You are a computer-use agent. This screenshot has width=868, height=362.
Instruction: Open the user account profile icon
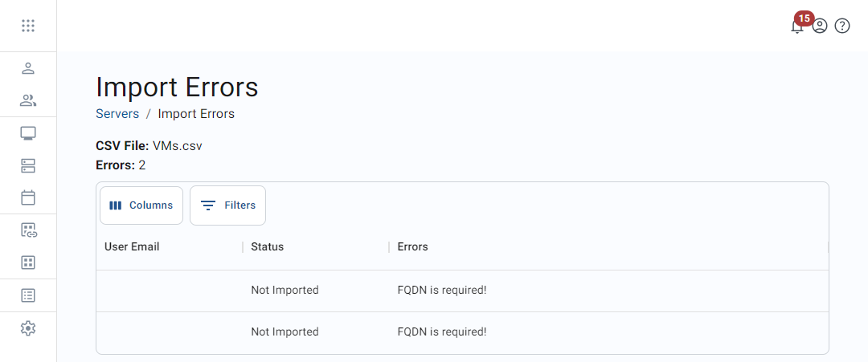point(820,26)
